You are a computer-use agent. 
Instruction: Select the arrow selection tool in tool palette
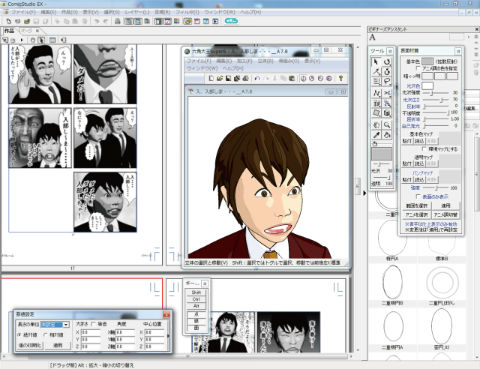376,62
